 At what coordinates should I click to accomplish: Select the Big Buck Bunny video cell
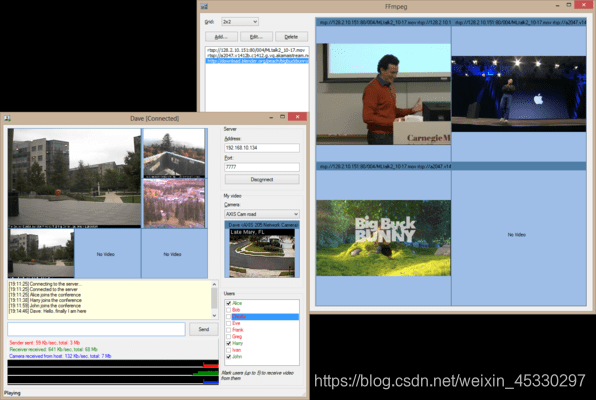tap(383, 238)
